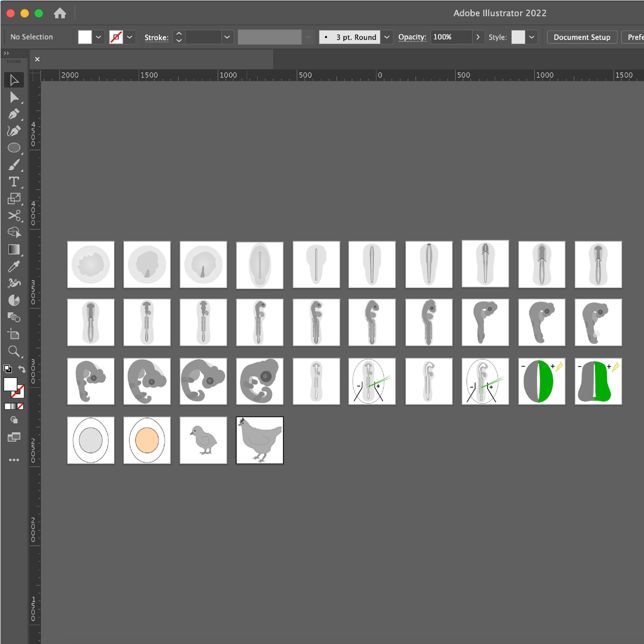
Task: Set None mode below fill/stroke
Action: (x=20, y=406)
